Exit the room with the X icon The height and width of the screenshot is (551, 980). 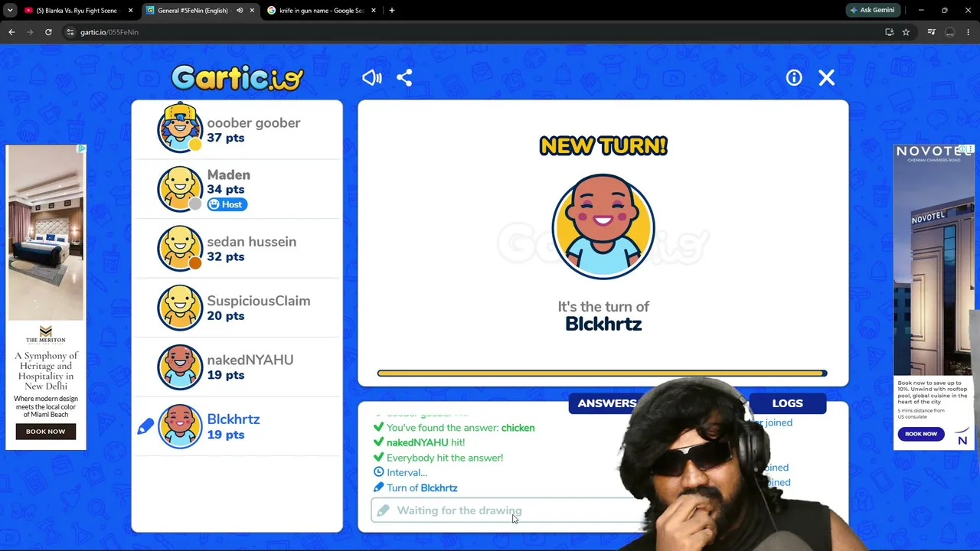[x=826, y=77]
